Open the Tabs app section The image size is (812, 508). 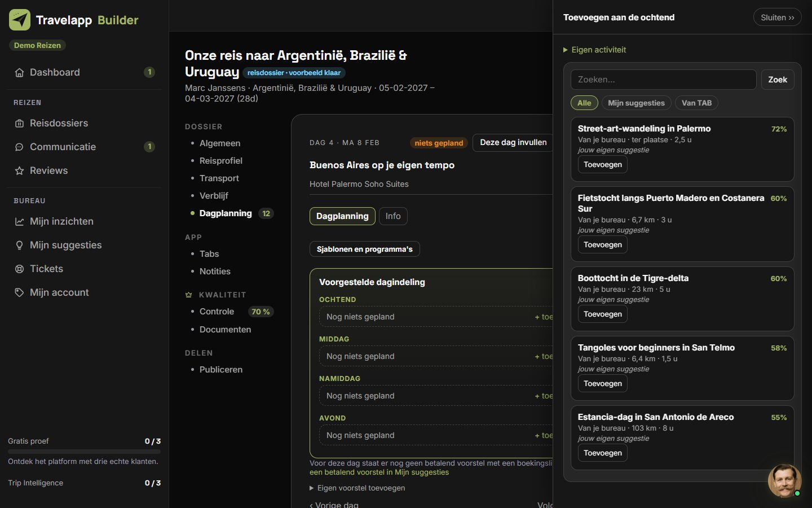tap(209, 254)
